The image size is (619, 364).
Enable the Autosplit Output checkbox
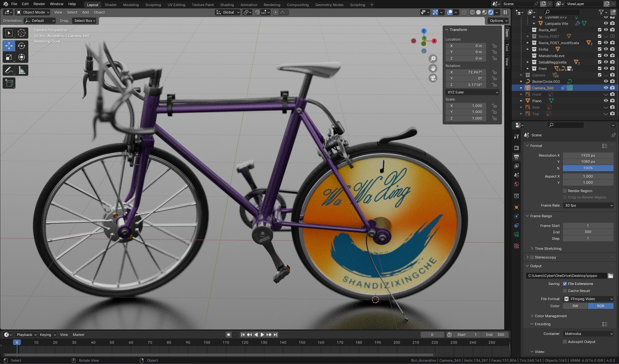pyautogui.click(x=565, y=342)
